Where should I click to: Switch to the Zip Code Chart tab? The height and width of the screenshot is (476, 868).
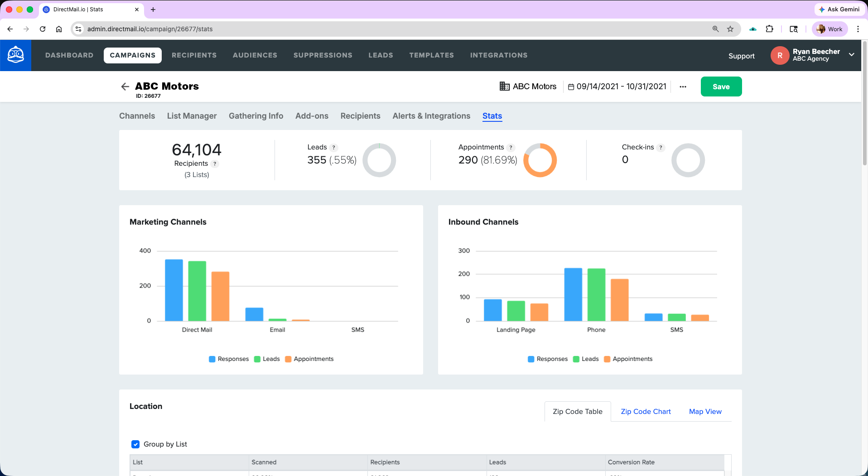(646, 411)
